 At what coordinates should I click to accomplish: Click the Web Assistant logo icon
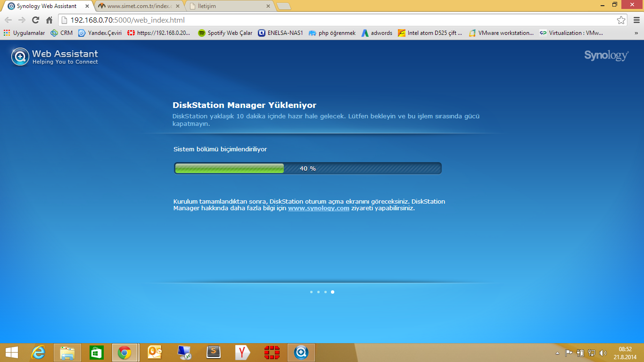click(20, 57)
